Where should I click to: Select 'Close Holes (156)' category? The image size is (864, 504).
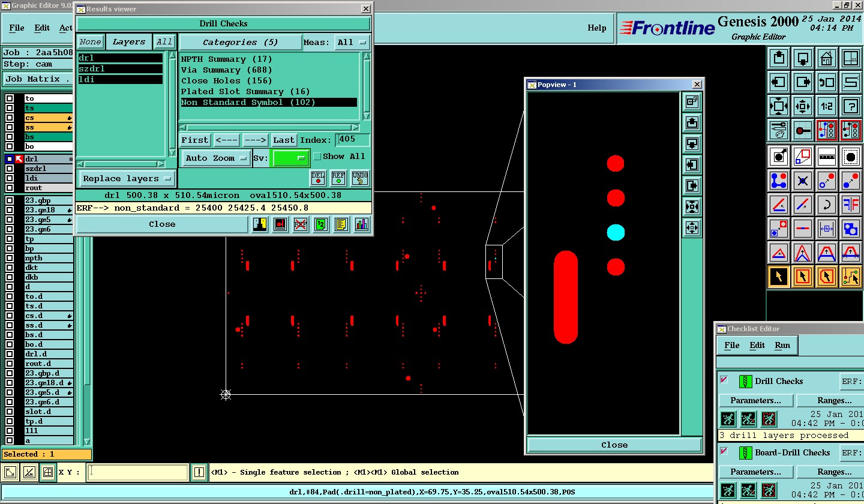click(x=227, y=81)
